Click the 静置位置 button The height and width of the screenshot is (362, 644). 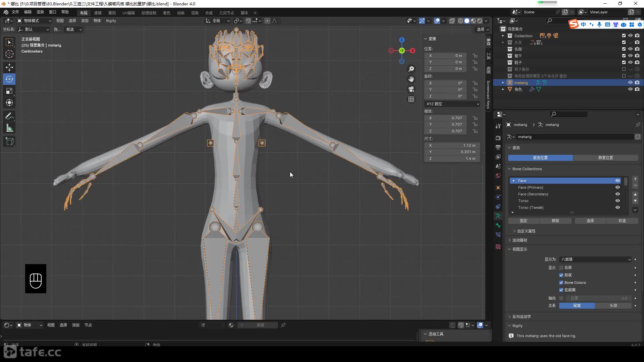pos(606,158)
